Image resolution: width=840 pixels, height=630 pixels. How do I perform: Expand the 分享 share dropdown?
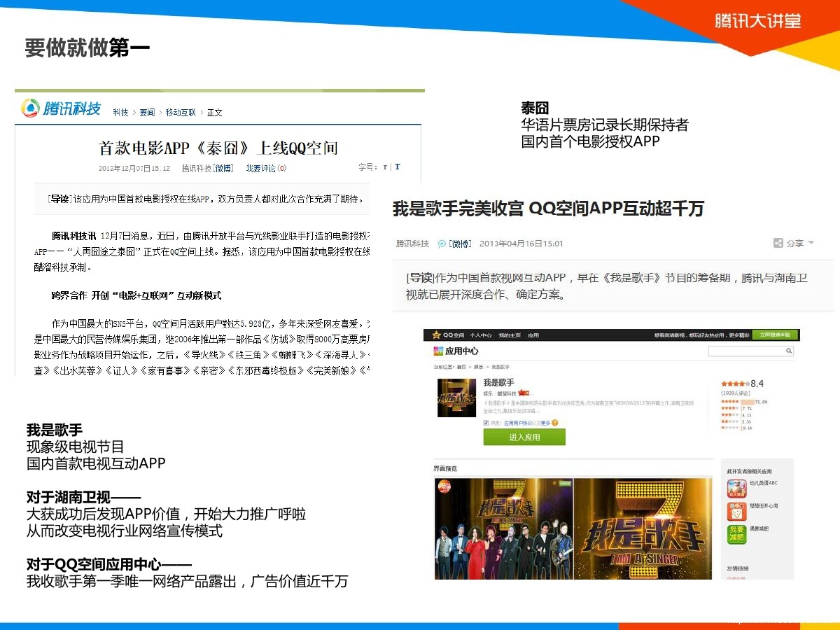pos(794,243)
